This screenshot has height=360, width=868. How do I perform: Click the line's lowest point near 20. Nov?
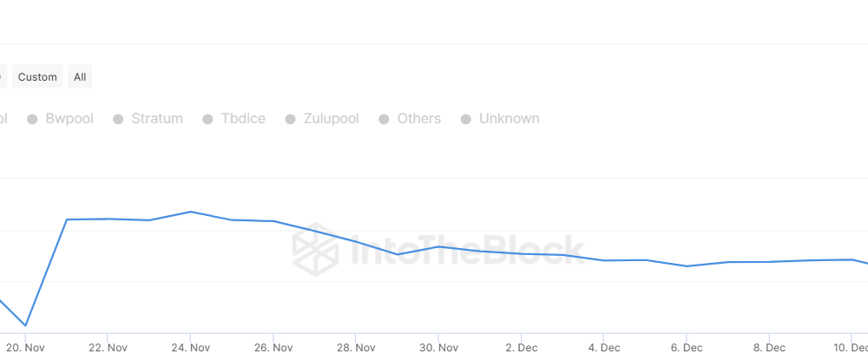point(25,325)
